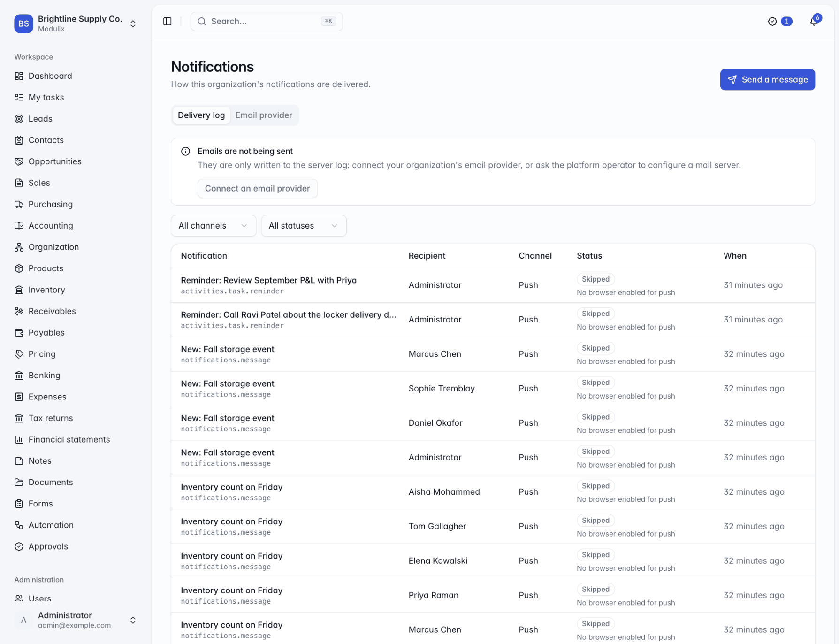Click the Opportunities handshake icon

19,161
